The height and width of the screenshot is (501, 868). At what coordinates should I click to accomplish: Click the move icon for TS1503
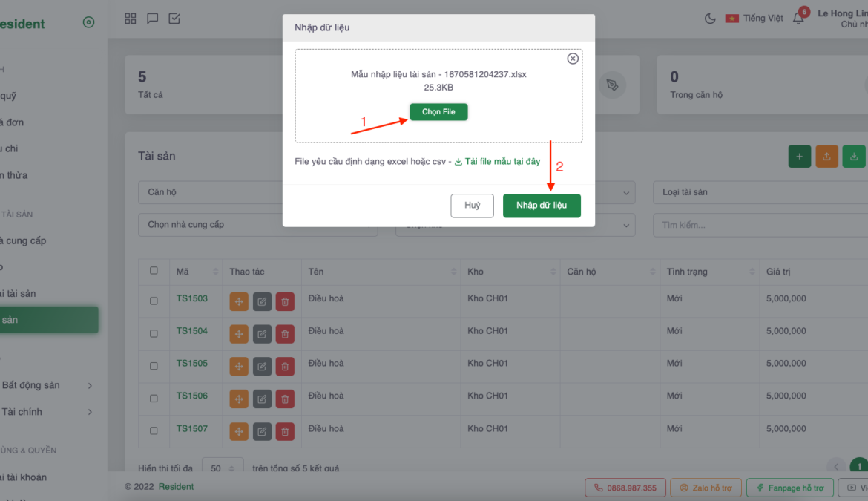239,301
